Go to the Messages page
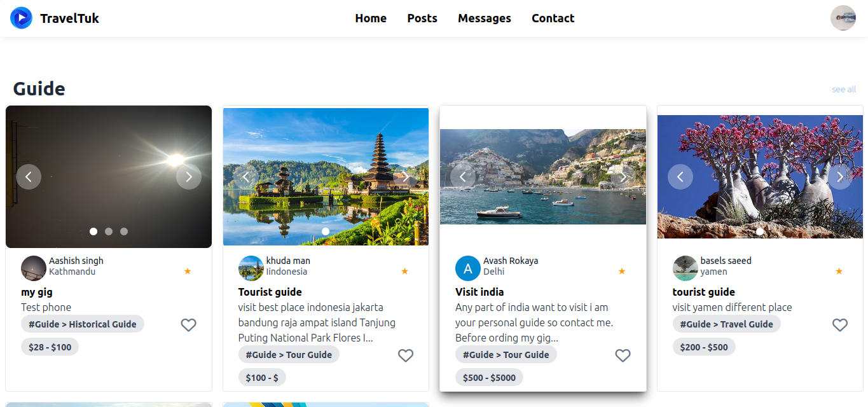The height and width of the screenshot is (407, 868). [485, 18]
